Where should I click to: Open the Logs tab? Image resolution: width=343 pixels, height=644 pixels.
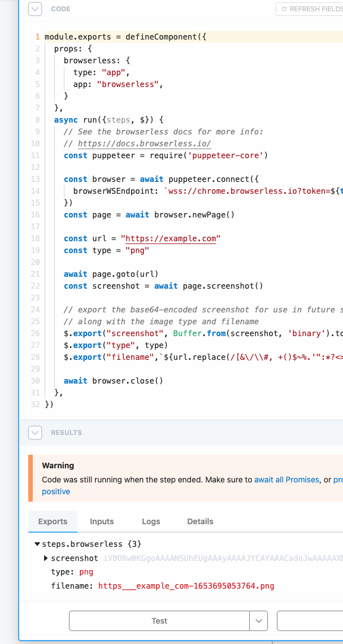[x=151, y=521]
